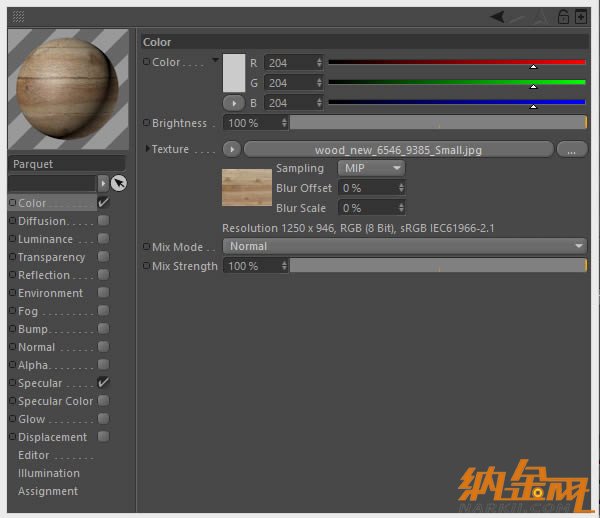Click the new attribute manager plus icon
600x518 pixels.
pos(581,17)
